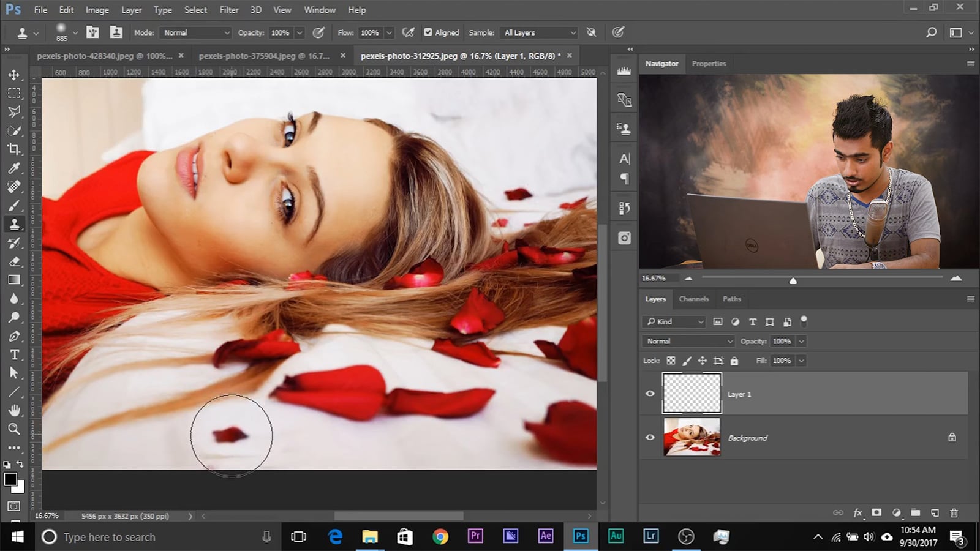
Task: Hide the Background layer
Action: 650,437
